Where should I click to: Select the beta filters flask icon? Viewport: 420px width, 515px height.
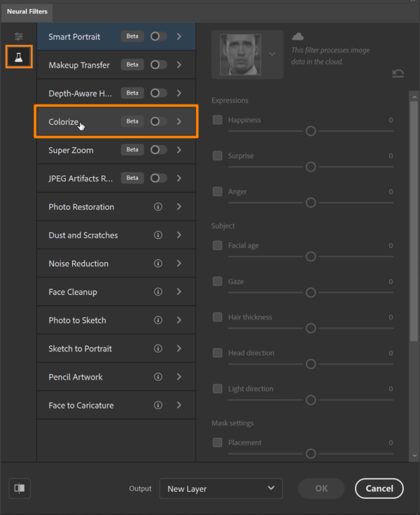(x=19, y=57)
